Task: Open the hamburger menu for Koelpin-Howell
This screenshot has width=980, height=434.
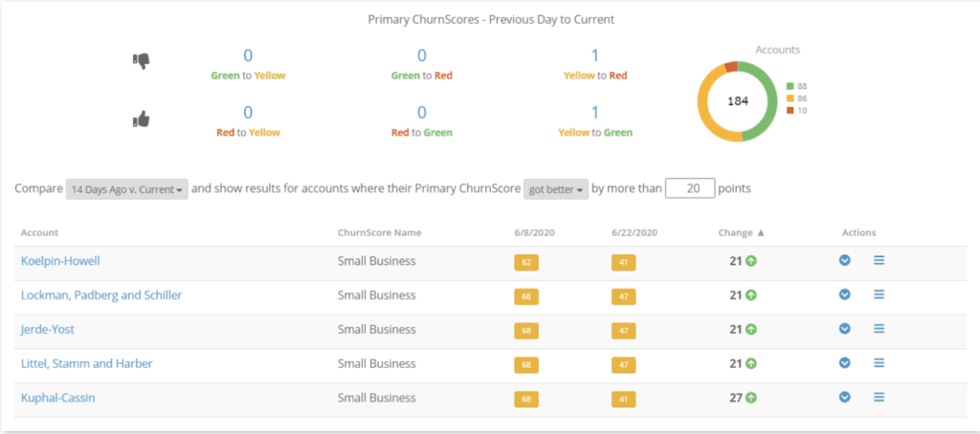Action: (879, 260)
